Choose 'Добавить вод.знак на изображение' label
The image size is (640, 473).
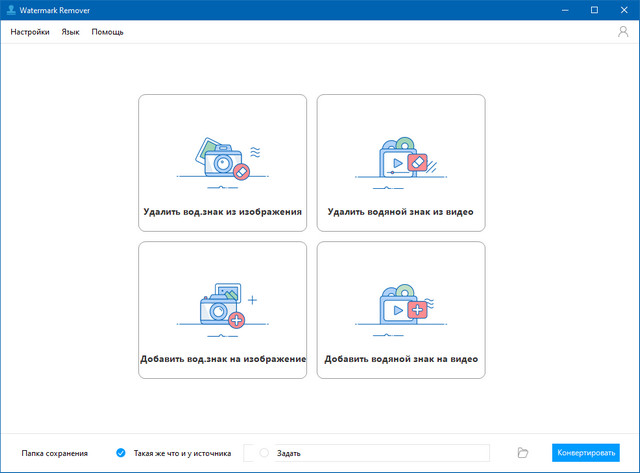(x=222, y=358)
